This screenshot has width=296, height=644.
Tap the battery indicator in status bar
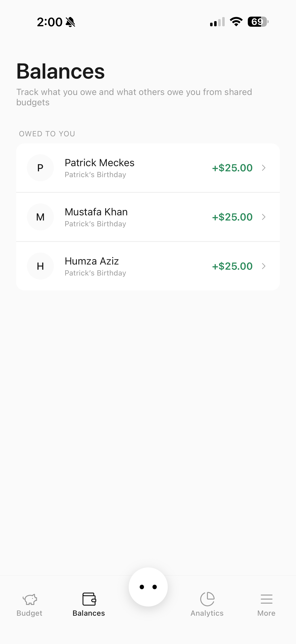pos(258,22)
